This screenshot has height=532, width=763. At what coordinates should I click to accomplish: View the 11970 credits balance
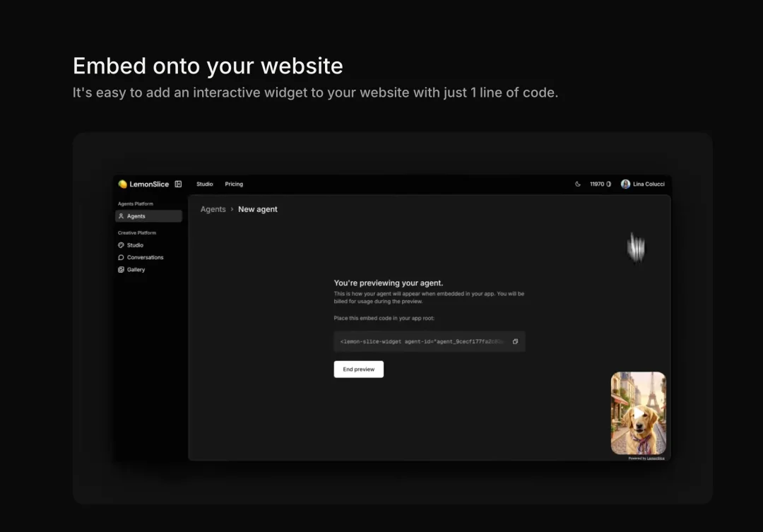click(597, 184)
